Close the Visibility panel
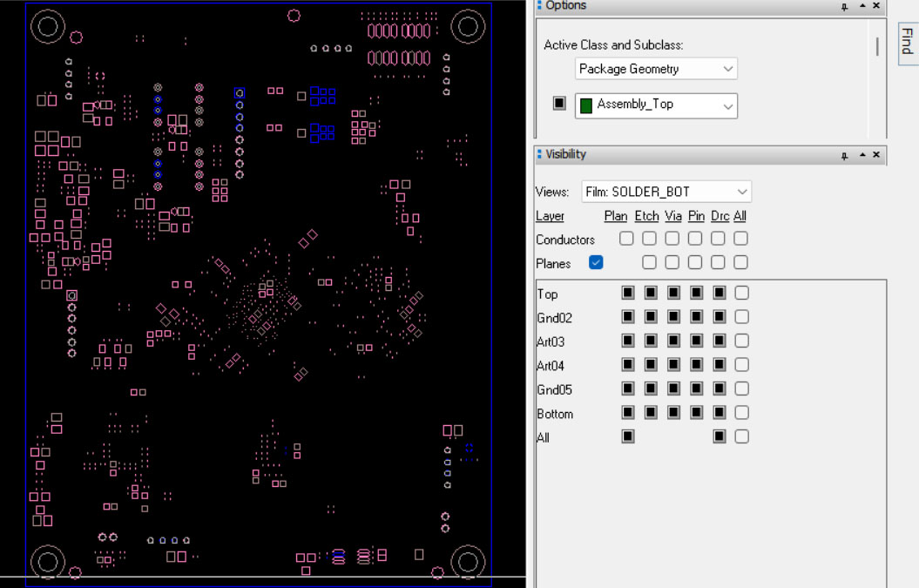919x588 pixels. click(x=876, y=155)
